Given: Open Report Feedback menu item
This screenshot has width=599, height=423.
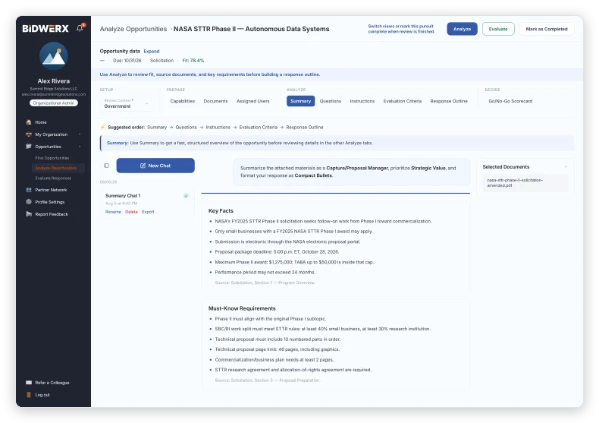Looking at the screenshot, I should [x=53, y=214].
